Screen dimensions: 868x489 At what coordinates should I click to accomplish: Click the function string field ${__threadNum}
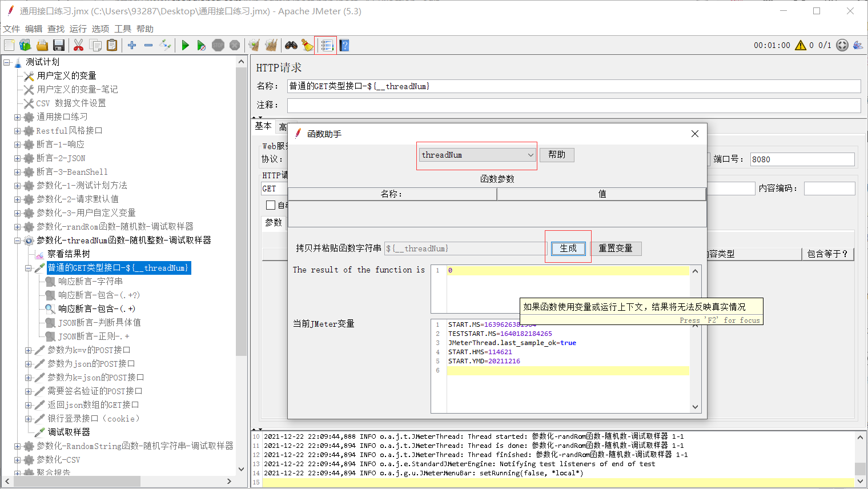(465, 248)
